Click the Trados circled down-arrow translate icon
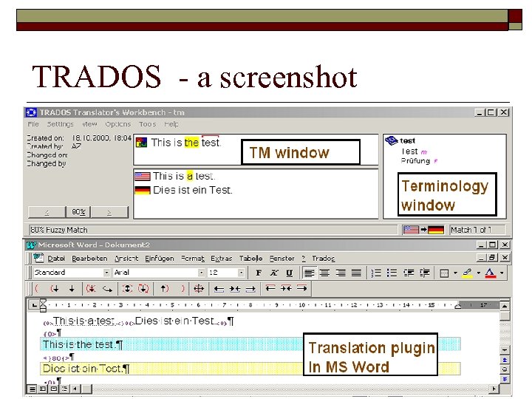The width and height of the screenshot is (532, 399). (143, 289)
